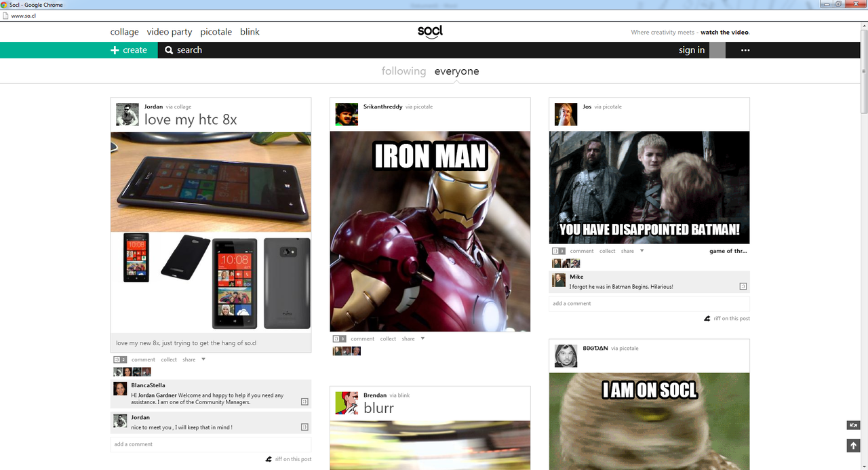Click the Socl logo in the header
This screenshot has height=470, width=868.
click(431, 32)
